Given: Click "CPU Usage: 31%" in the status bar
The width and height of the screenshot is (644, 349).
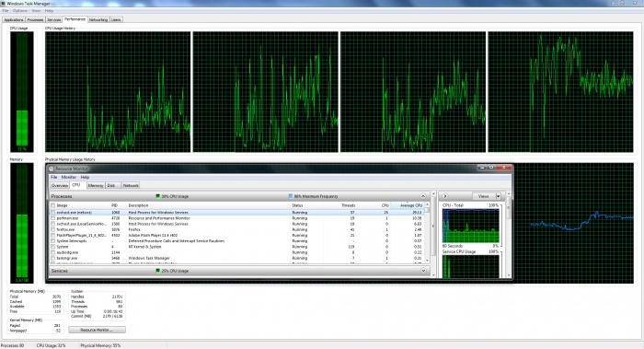Looking at the screenshot, I should 51,345.
